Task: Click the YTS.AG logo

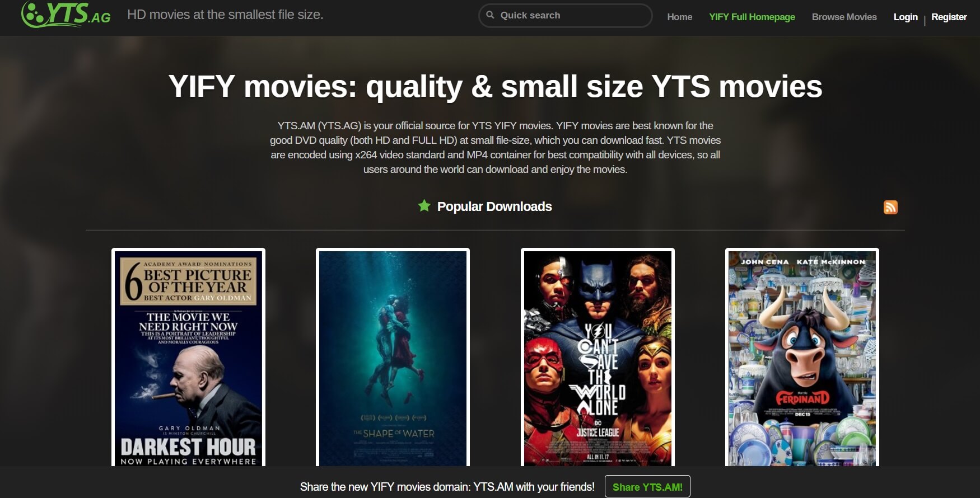Action: coord(66,13)
